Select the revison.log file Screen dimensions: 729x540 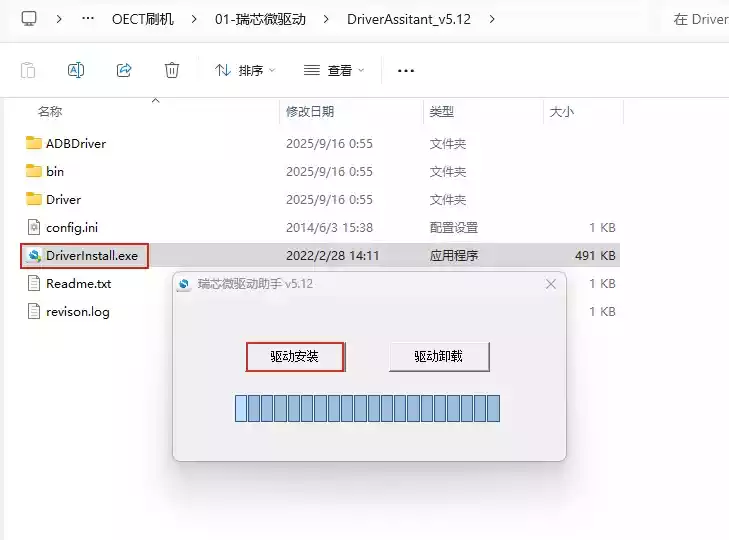click(77, 311)
